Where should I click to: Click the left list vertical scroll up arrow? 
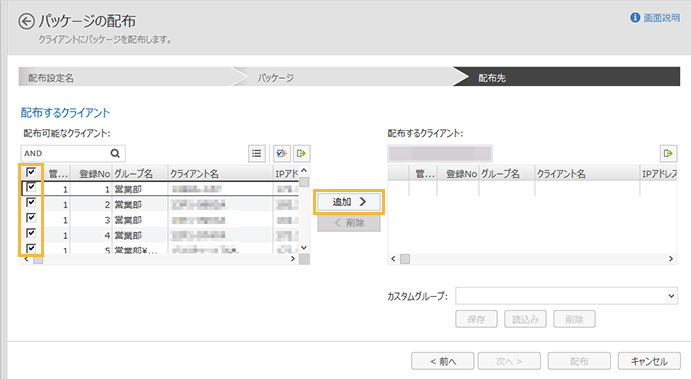[x=304, y=171]
